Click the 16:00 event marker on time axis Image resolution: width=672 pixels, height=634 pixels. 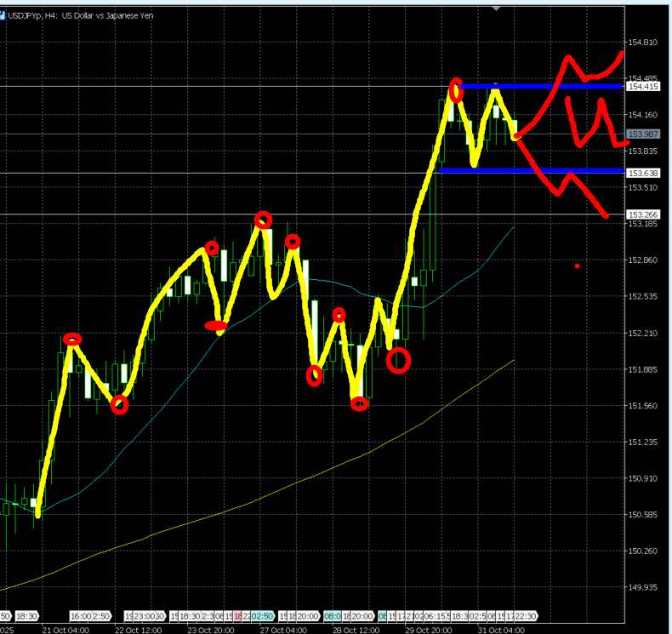pos(79,615)
